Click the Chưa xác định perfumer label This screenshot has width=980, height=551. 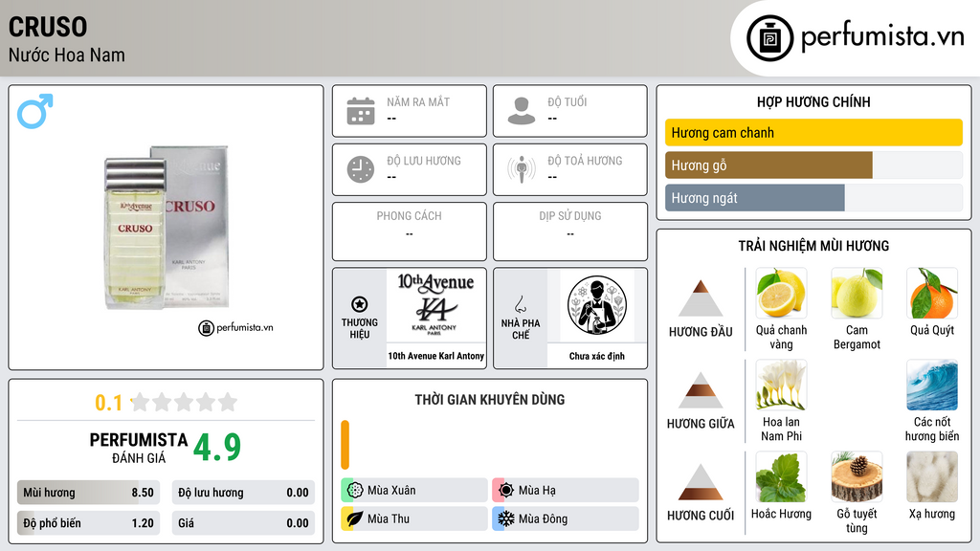[597, 356]
